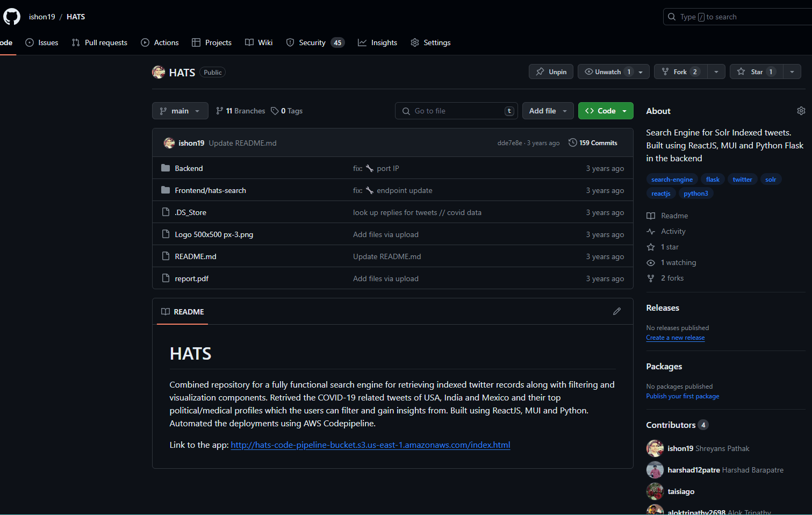812x515 pixels.
Task: Open the HATS repository breadcrumb link
Action: [x=76, y=17]
